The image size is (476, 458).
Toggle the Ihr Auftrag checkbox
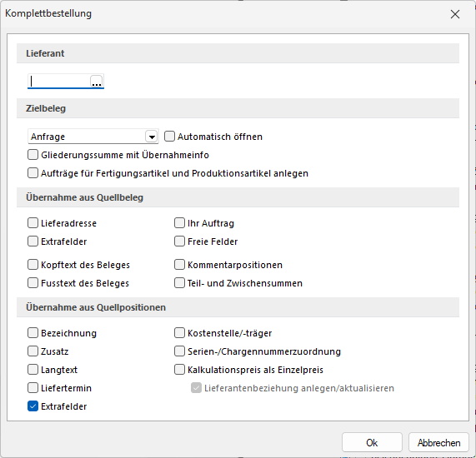click(x=179, y=223)
